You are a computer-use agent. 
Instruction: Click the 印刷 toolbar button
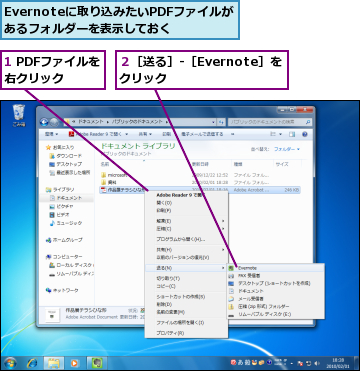click(x=167, y=134)
